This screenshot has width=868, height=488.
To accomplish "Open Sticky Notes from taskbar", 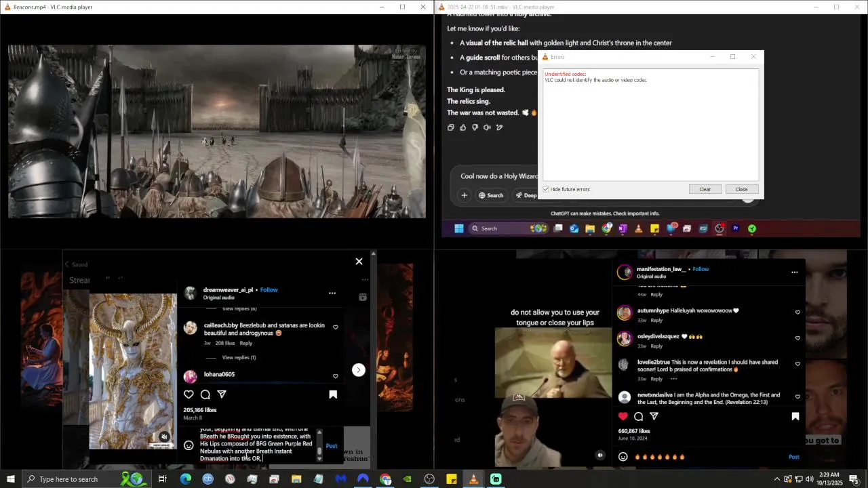I will 452,479.
